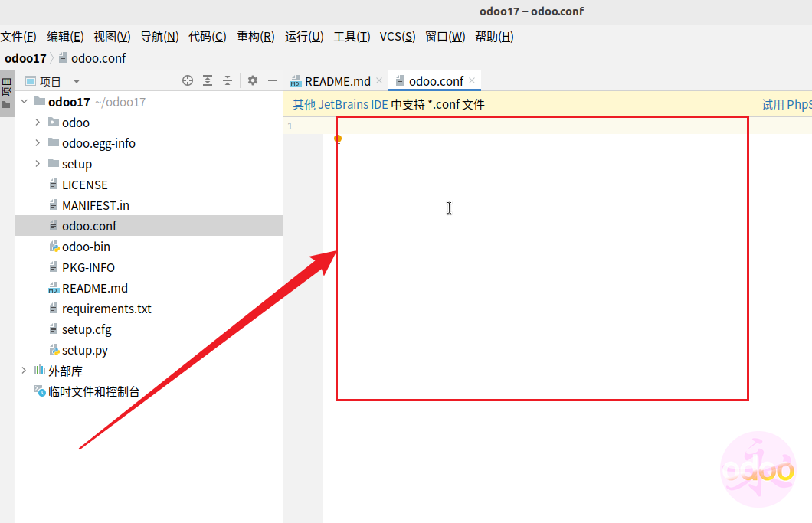The width and height of the screenshot is (812, 523).
Task: Click the locate/select opened file target icon
Action: point(188,80)
